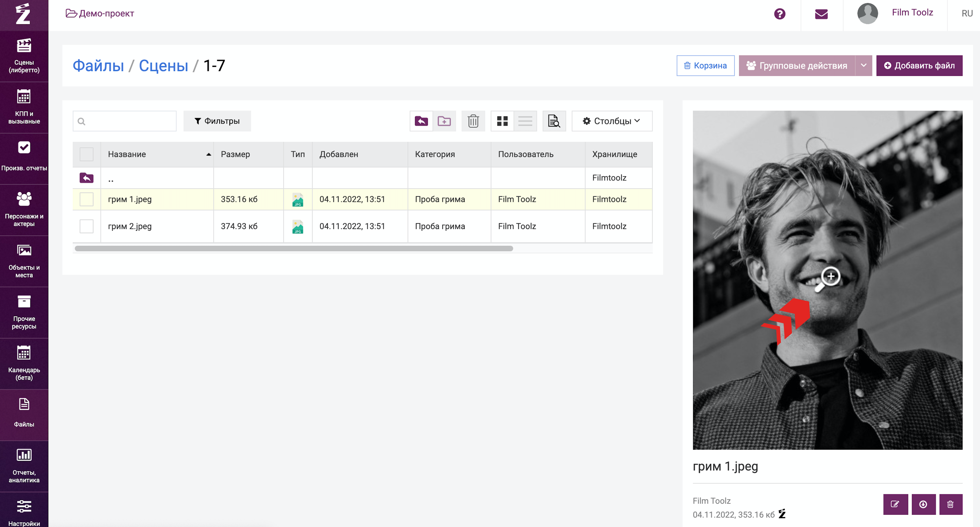Toggle the select-all header checkbox
Image resolution: width=980 pixels, height=527 pixels.
[86, 154]
